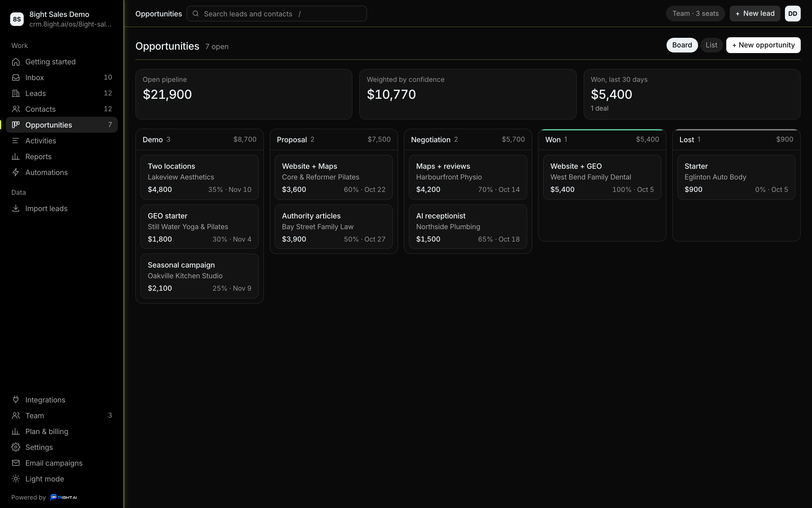Click the Activities list icon
The width and height of the screenshot is (812, 508).
16,141
